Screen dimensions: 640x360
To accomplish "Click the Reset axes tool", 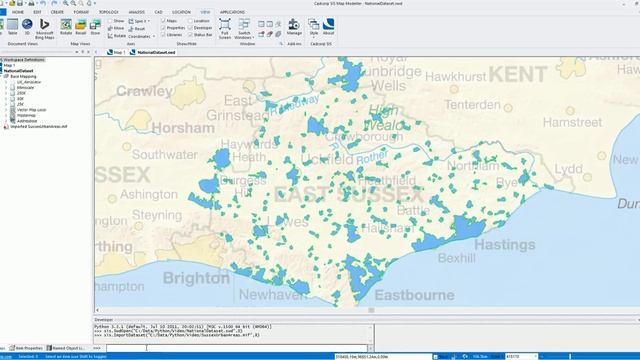I will click(137, 29).
